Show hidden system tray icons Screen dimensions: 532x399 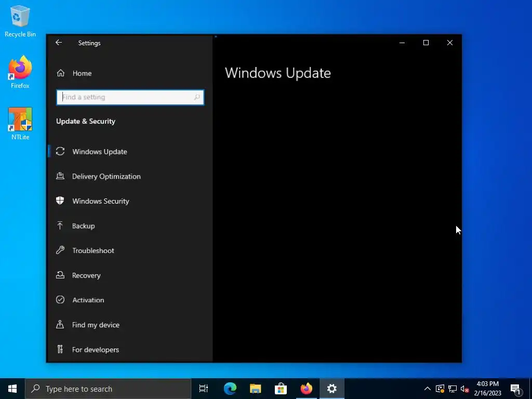pyautogui.click(x=428, y=389)
